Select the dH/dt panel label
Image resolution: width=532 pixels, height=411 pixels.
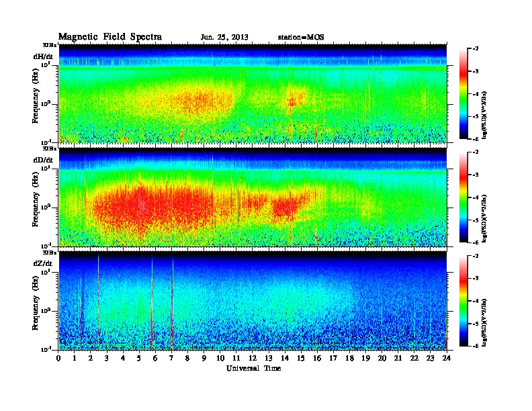point(43,56)
